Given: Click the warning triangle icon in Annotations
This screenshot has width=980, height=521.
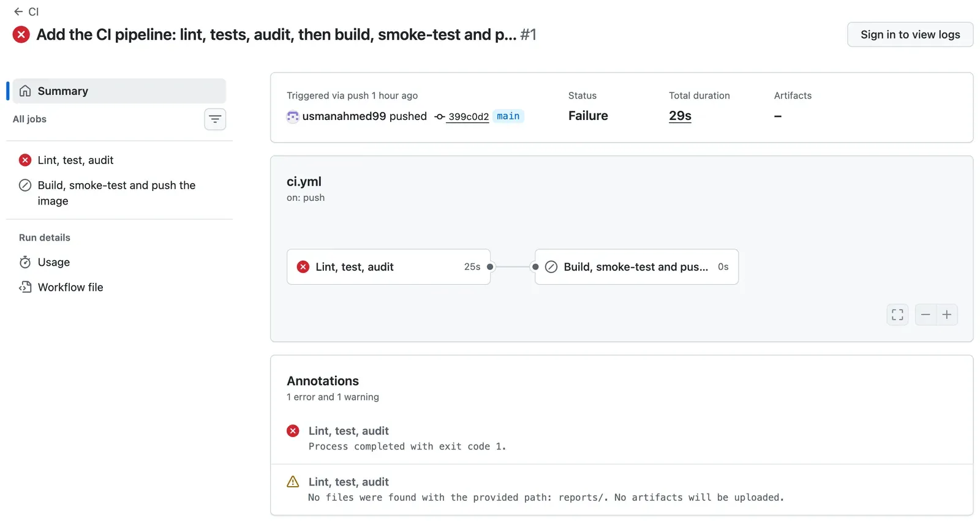Looking at the screenshot, I should pos(293,482).
